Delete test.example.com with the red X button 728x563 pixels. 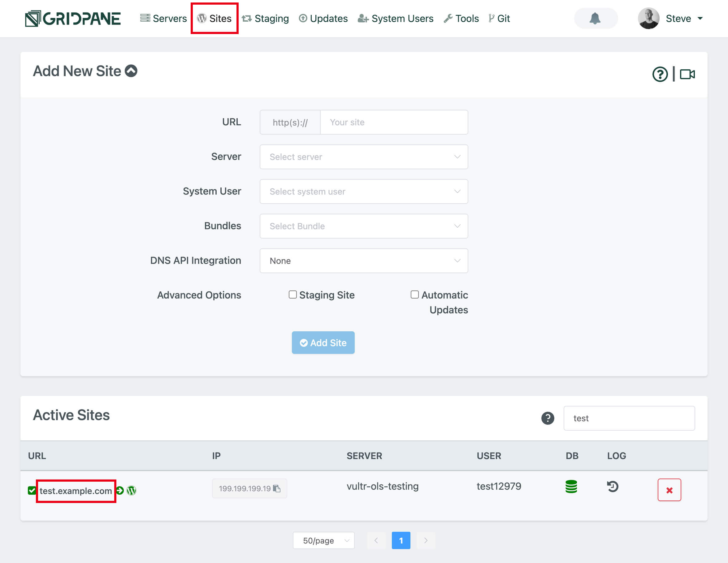669,490
